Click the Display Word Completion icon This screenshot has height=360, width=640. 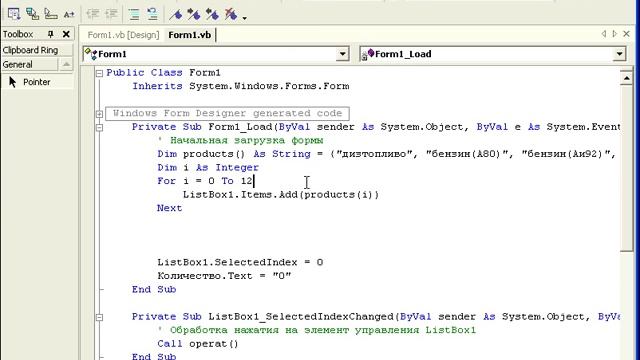(x=69, y=14)
